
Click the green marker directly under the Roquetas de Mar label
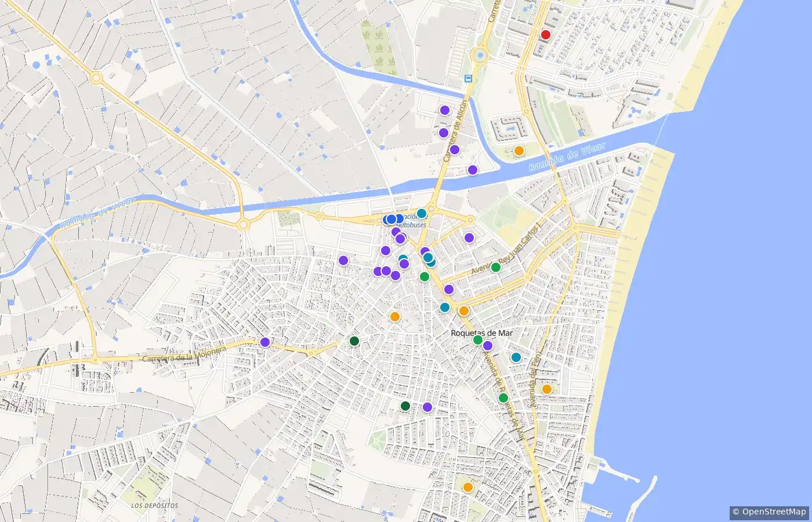point(478,340)
